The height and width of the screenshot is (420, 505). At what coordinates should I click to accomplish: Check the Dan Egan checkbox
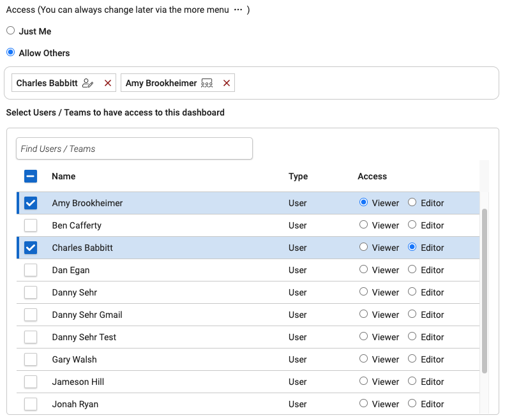31,270
